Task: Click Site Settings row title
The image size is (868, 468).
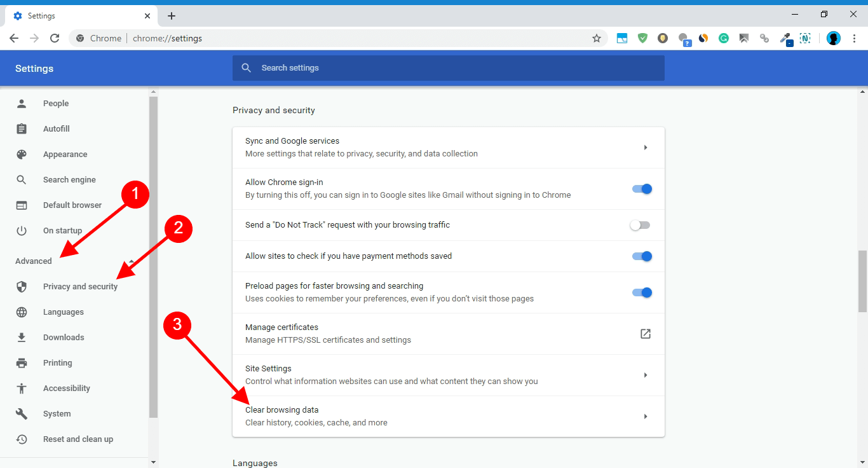Action: coord(268,369)
